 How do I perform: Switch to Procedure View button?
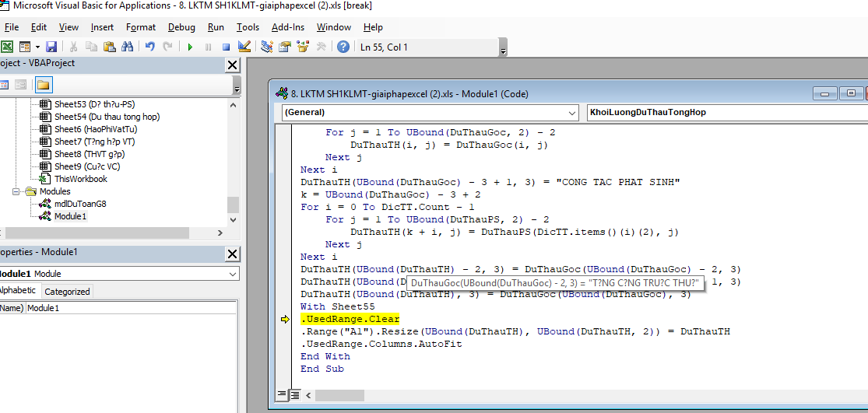coord(282,395)
